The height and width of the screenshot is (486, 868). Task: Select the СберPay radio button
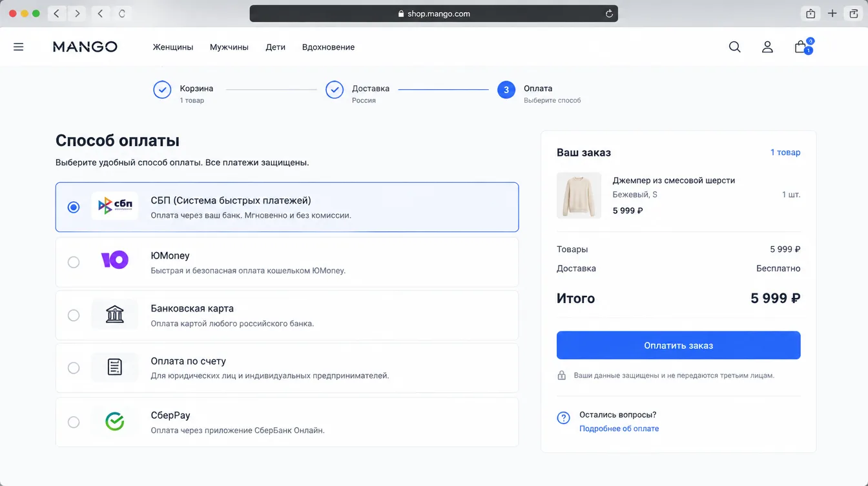(74, 422)
